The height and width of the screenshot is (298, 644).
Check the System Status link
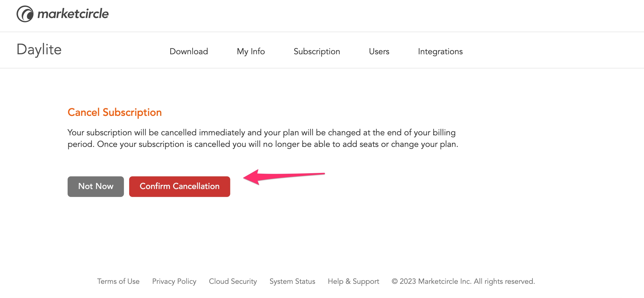pos(292,281)
